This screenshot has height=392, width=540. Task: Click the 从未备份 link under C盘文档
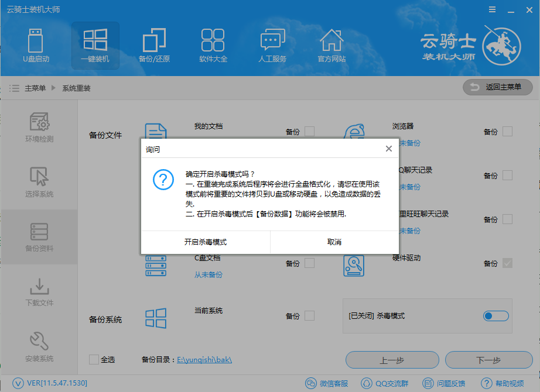coord(209,274)
